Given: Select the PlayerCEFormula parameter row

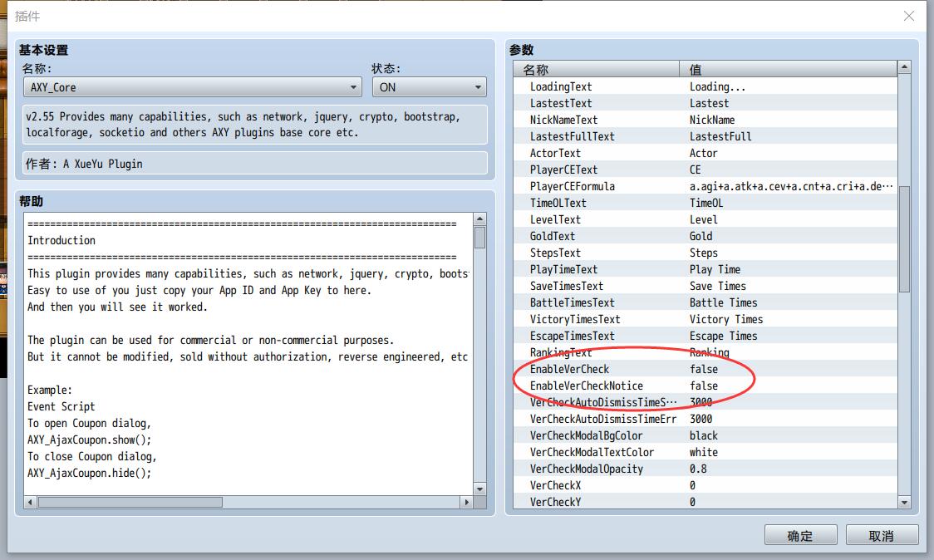Looking at the screenshot, I should [x=705, y=186].
